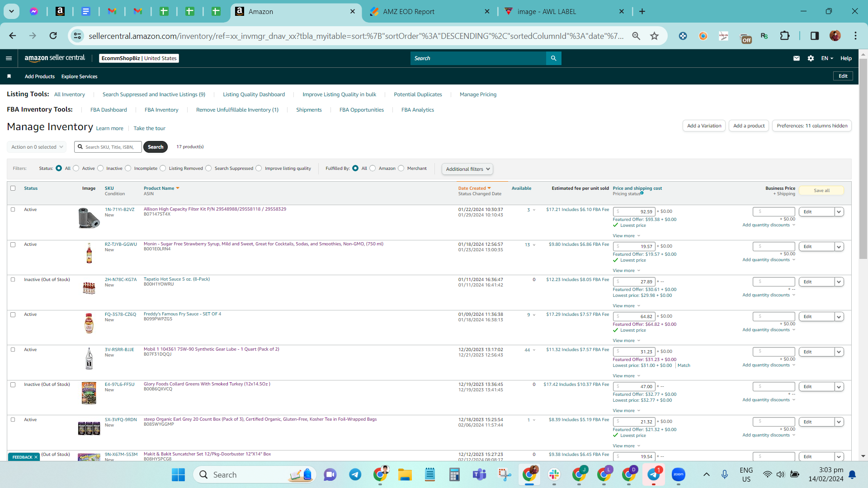
Task: Open Slack from the taskbar
Action: click(554, 474)
